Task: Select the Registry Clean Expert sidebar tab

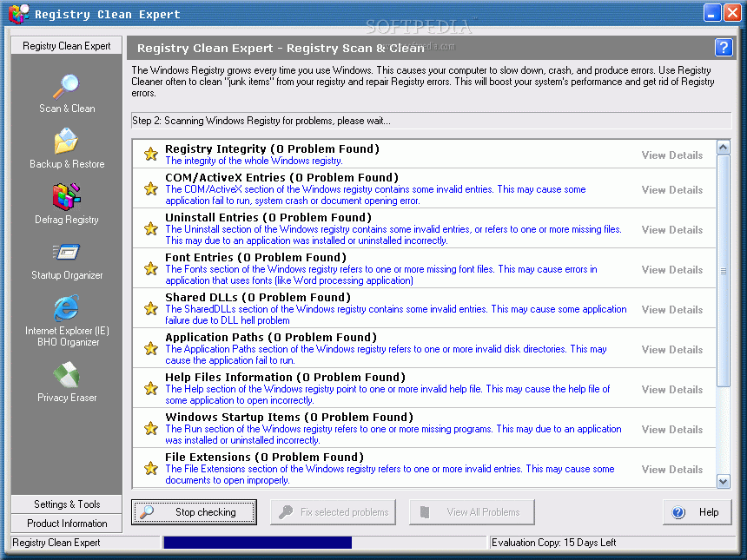Action: (x=66, y=46)
